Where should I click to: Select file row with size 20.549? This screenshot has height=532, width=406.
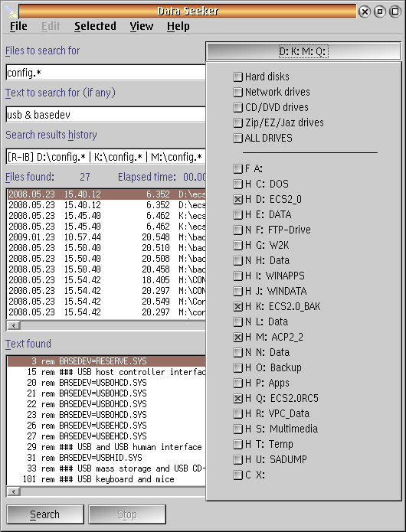106,302
